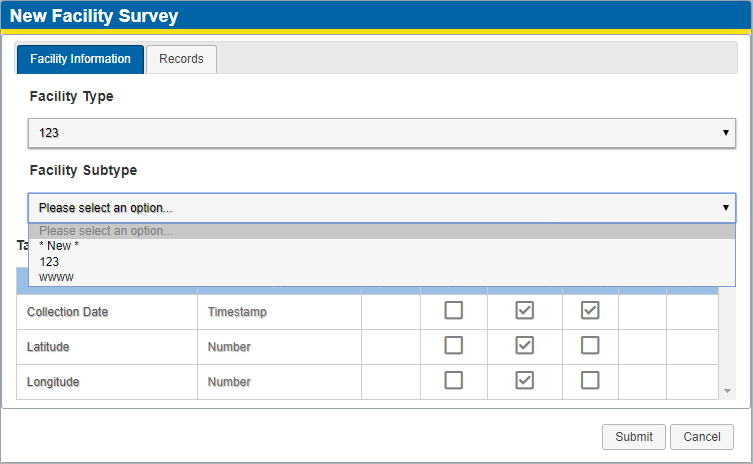Viewport: 753px width, 464px height.
Task: Open the Facility Information tab
Action: [80, 59]
